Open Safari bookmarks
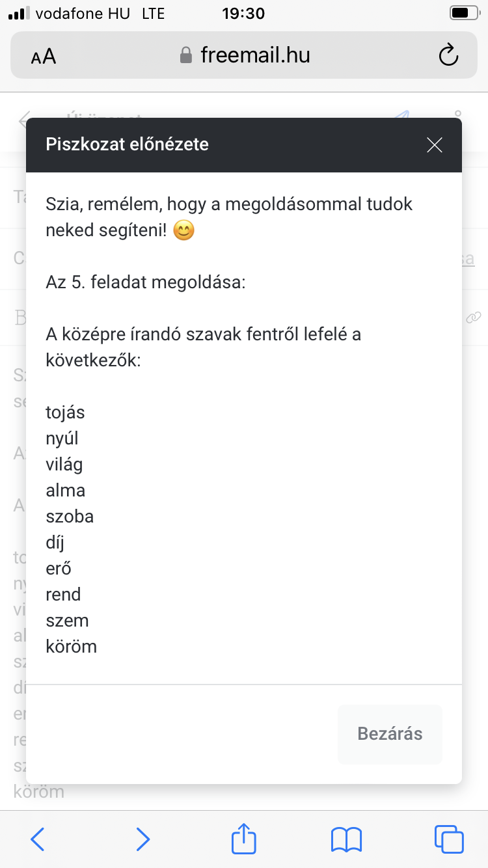The width and height of the screenshot is (488, 868). 346,839
